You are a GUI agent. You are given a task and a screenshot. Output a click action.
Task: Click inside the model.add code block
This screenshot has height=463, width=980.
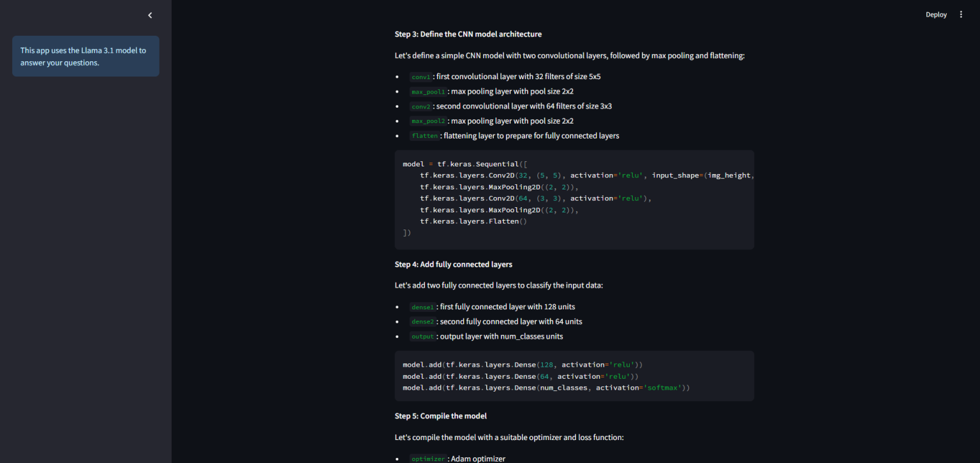574,376
